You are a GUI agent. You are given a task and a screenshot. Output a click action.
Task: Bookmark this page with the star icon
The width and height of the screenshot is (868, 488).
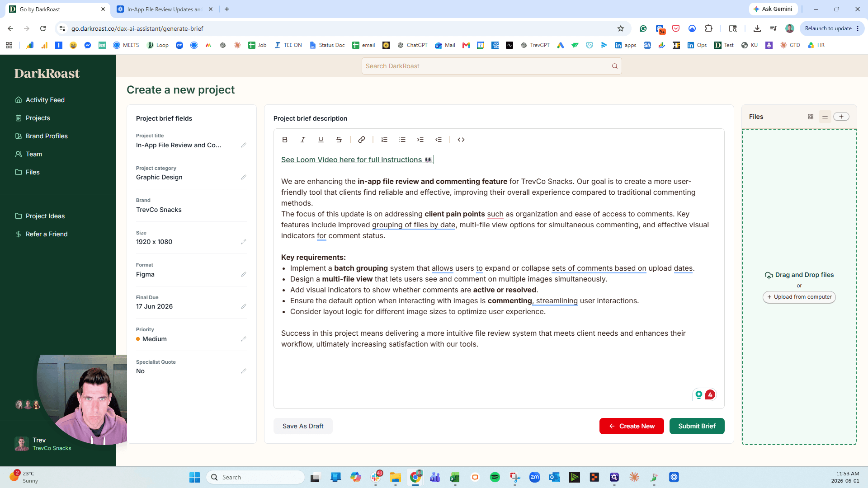[621, 28]
